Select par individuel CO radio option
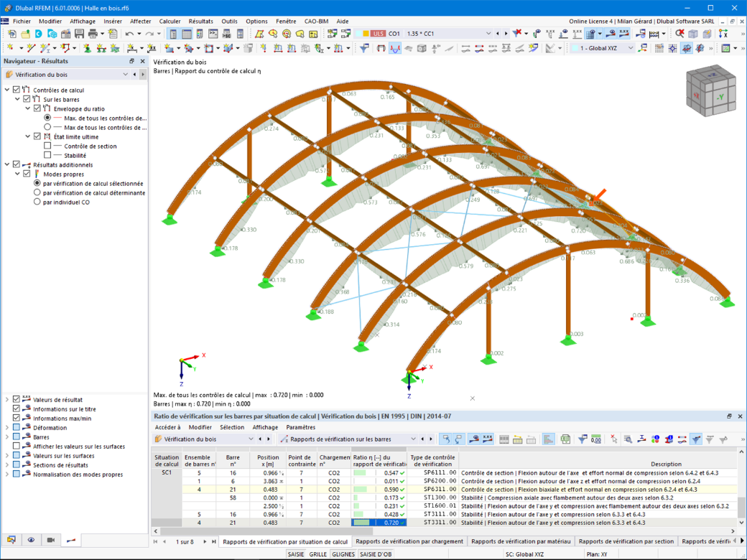Viewport: 747px width, 560px height. (37, 202)
